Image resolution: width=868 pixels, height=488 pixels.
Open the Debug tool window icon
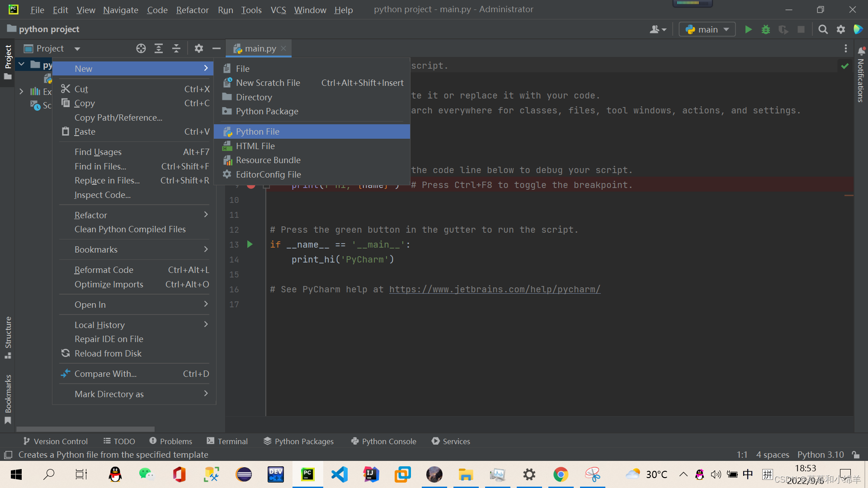(765, 28)
